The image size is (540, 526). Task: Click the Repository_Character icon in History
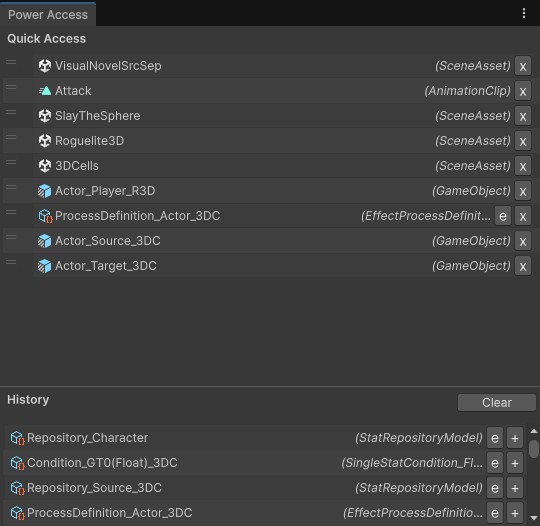click(x=17, y=438)
